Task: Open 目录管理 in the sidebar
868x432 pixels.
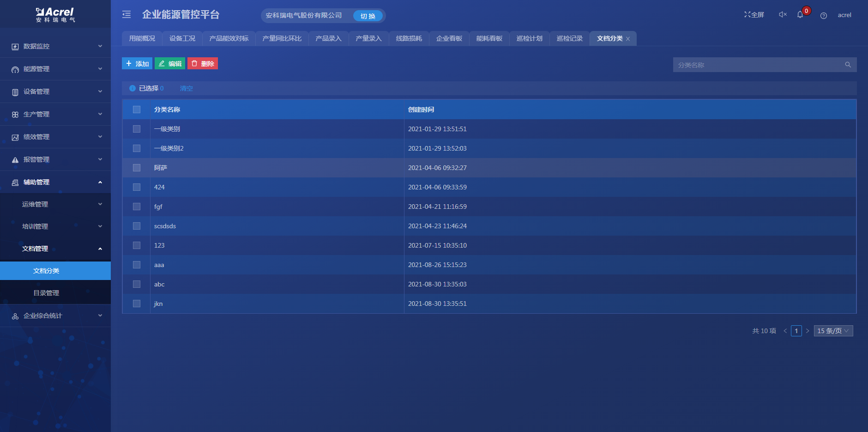Action: coord(46,293)
